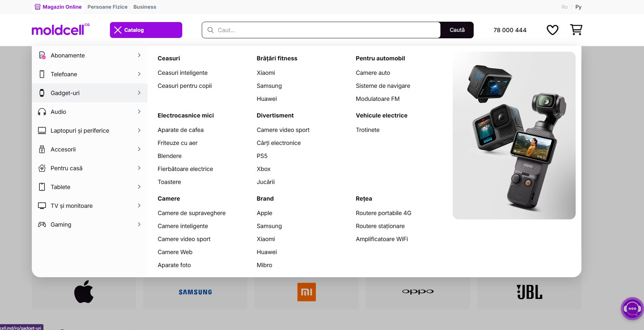Viewport: 644px width, 330px height.
Task: Click the Gaming controller icon
Action: pyautogui.click(x=42, y=224)
